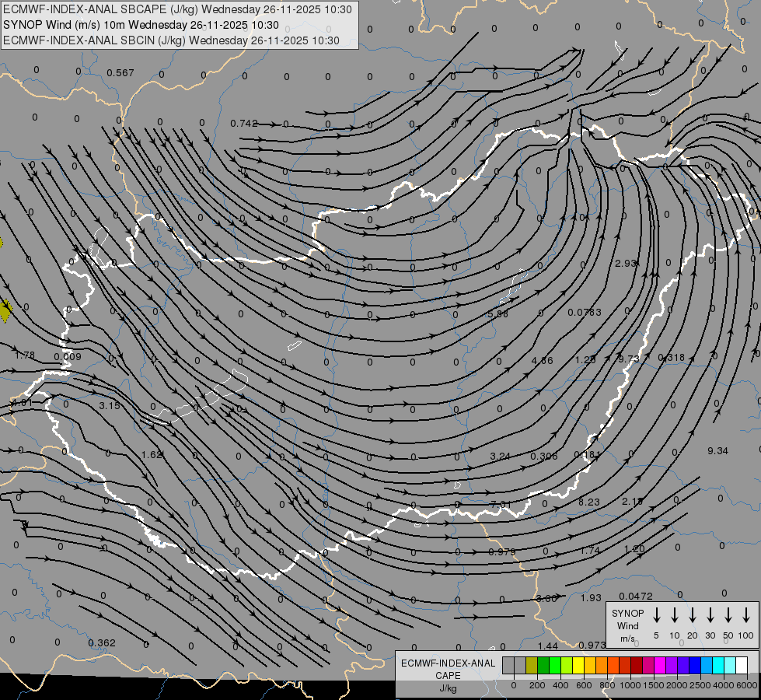
Task: Click the SYNOP Wind 10m title line
Action: tap(141, 25)
